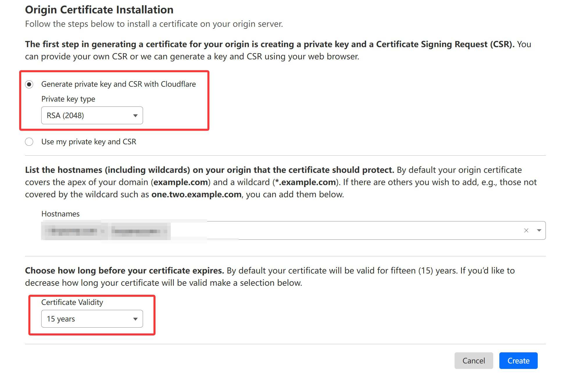The image size is (588, 389).
Task: Expand the Hostnames list arrow
Action: coord(539,230)
